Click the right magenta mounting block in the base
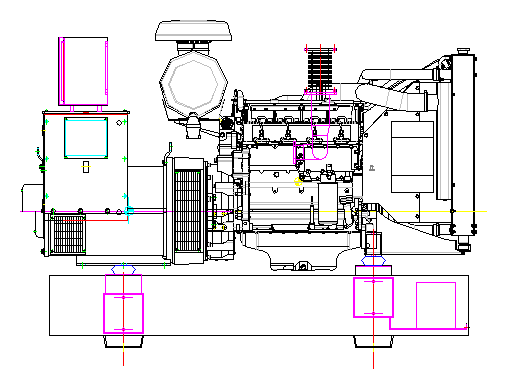Viewport: 520px width, 374px height. pos(373,297)
